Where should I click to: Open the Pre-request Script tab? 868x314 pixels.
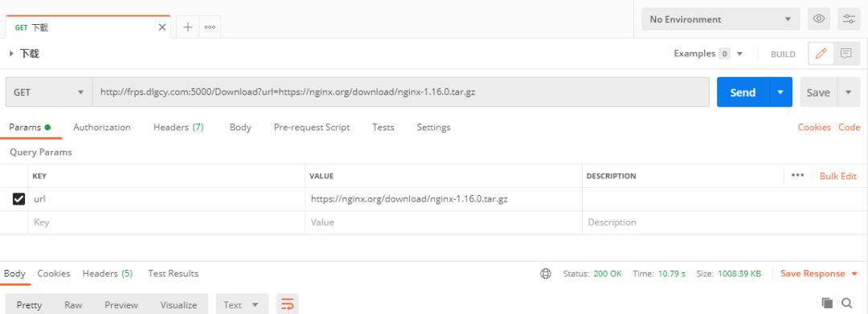(312, 127)
